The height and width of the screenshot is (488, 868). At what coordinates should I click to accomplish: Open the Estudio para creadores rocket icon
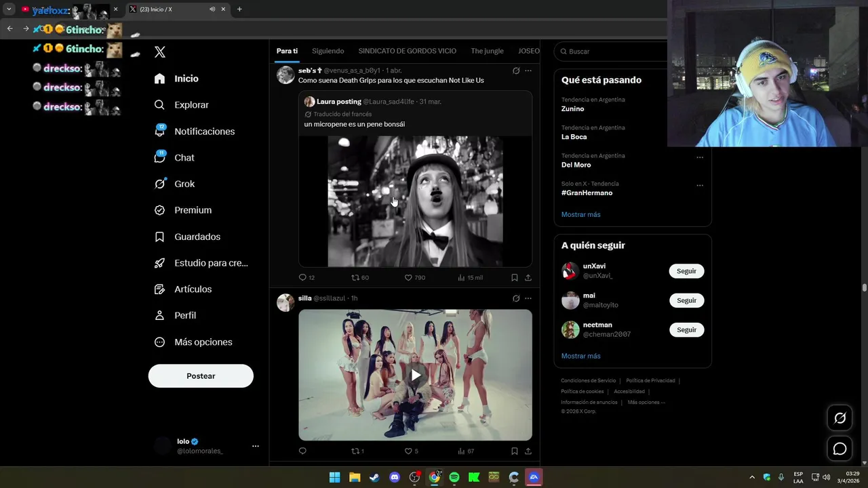(159, 263)
